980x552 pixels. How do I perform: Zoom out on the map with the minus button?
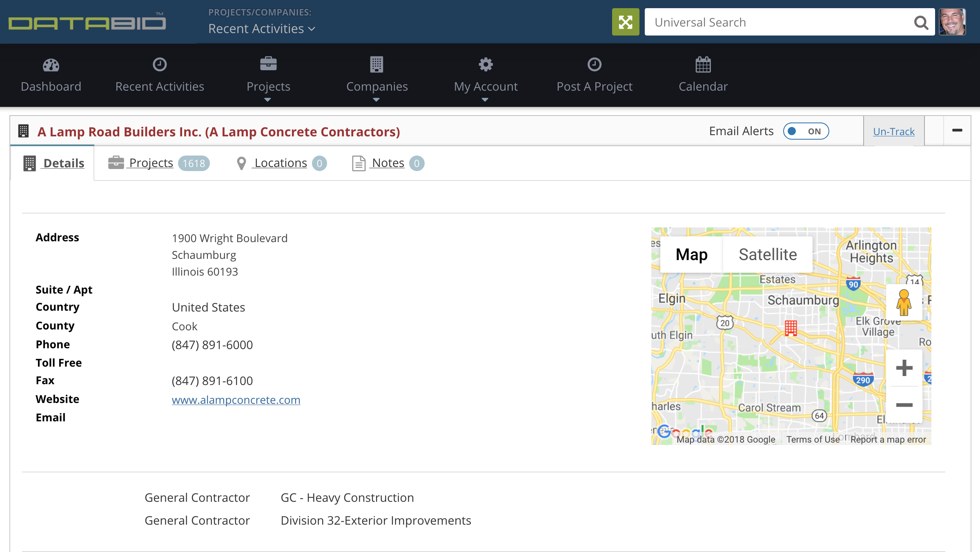[x=904, y=405]
